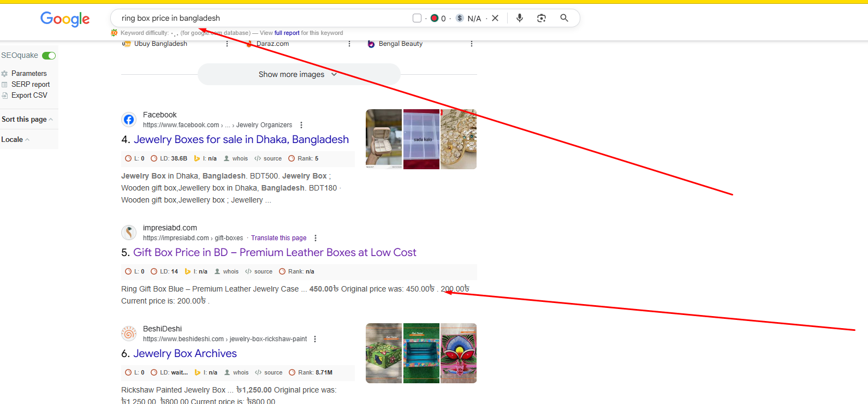The width and height of the screenshot is (868, 404).
Task: Click the Parameters gear icon
Action: coord(5,74)
